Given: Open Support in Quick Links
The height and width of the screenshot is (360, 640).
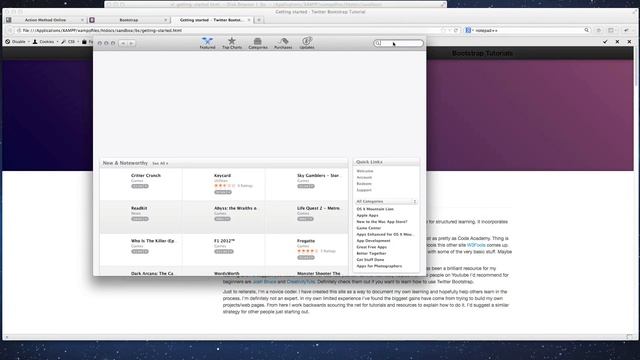Looking at the screenshot, I should pos(364,190).
